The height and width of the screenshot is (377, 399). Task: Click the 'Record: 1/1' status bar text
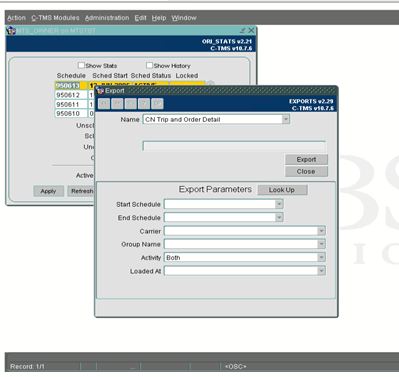(x=27, y=366)
